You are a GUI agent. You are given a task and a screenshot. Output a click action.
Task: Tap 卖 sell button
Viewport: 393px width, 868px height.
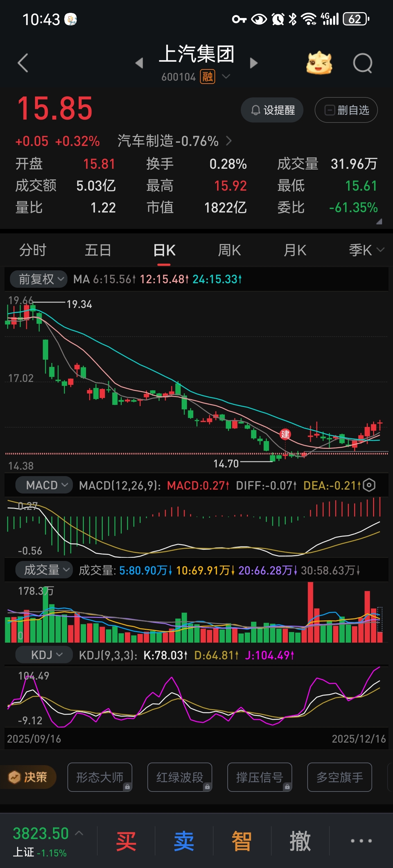184,841
